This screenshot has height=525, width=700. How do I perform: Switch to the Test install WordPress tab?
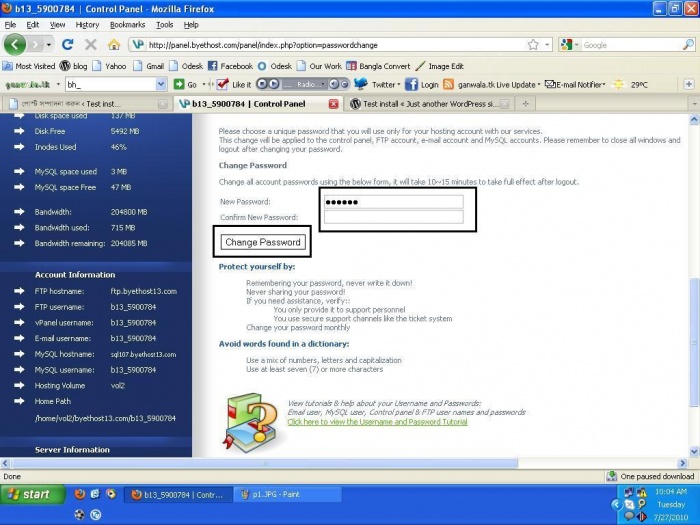429,104
